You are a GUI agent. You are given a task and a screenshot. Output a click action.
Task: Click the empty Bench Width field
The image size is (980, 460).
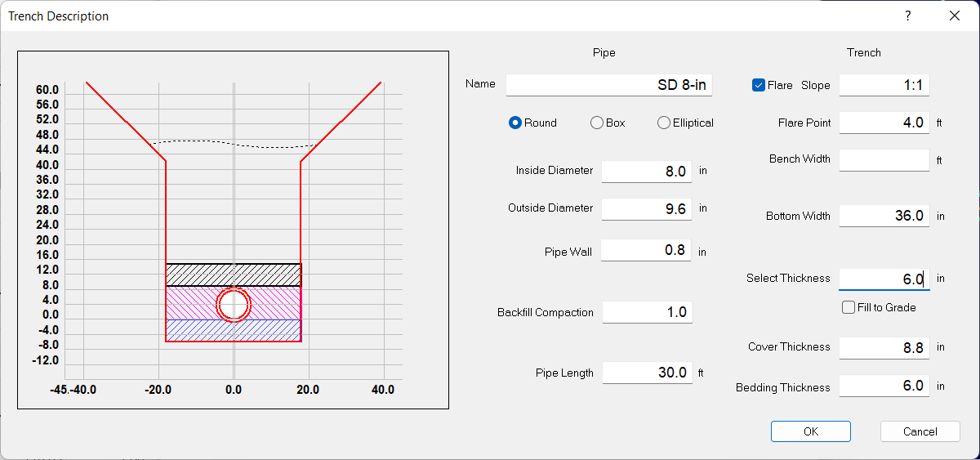point(884,160)
